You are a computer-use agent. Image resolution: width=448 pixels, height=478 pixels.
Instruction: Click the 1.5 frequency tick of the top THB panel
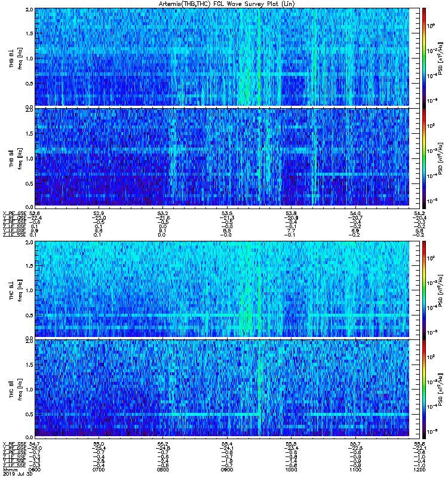click(29, 33)
